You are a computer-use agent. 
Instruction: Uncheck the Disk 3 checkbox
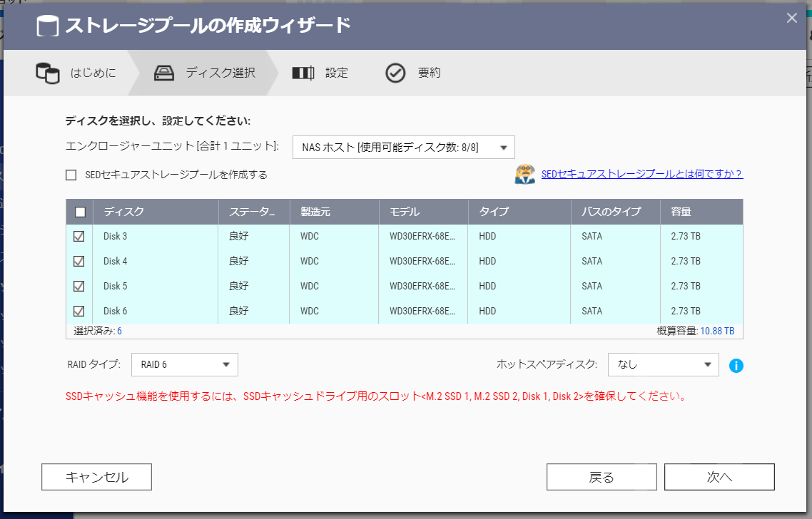click(x=78, y=237)
